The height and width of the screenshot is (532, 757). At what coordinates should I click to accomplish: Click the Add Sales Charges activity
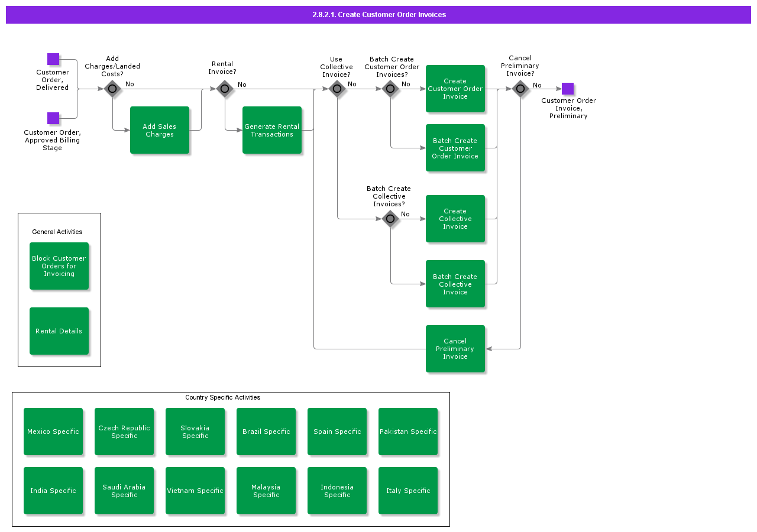point(159,129)
